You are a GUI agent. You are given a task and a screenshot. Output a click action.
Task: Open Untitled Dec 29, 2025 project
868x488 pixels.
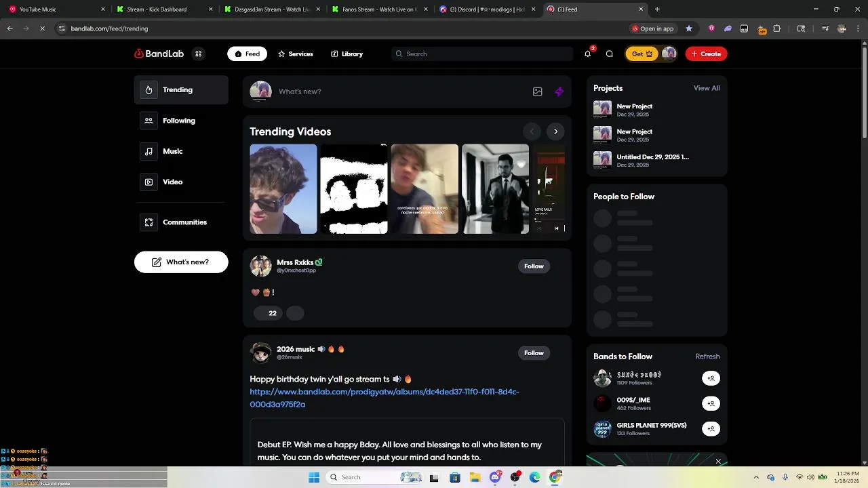coord(656,160)
